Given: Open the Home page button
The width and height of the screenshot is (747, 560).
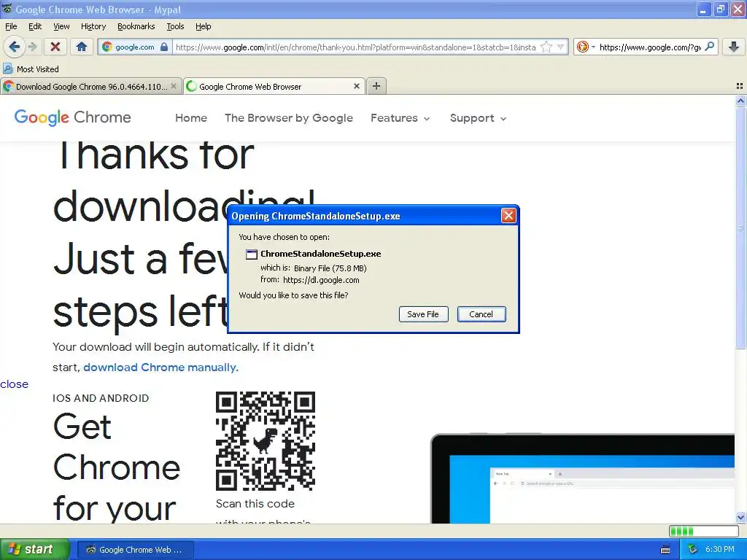Looking at the screenshot, I should click(x=82, y=47).
